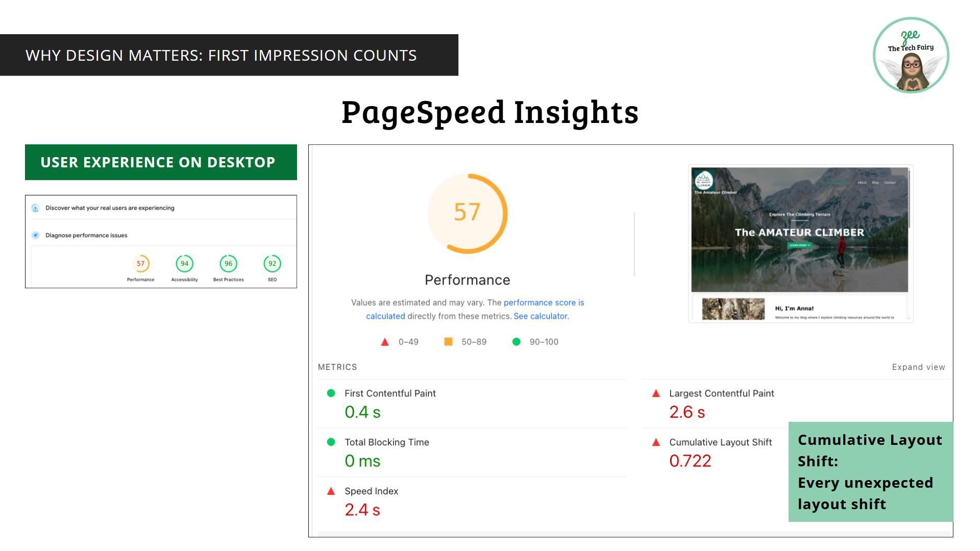The height and width of the screenshot is (551, 980).
Task: Click green dot beside First Contentful Paint
Action: (331, 393)
